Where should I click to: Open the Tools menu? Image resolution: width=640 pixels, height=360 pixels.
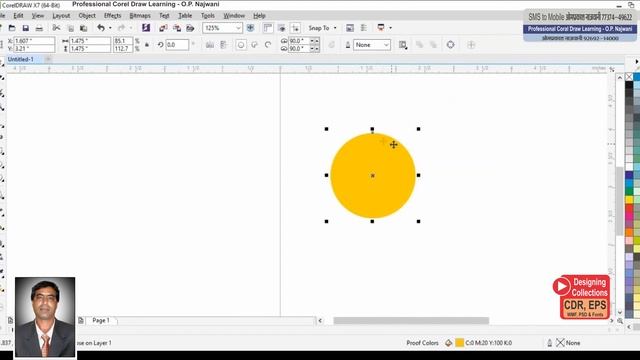click(x=207, y=16)
